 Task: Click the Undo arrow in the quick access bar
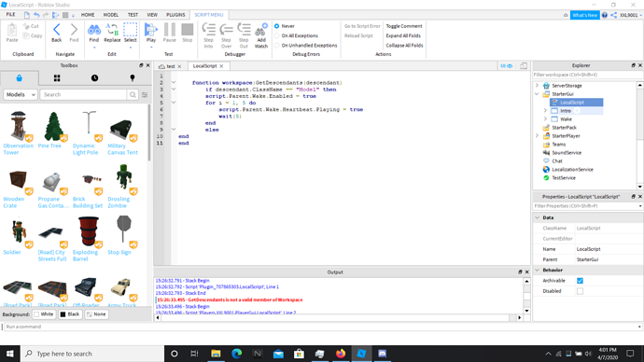(x=36, y=15)
